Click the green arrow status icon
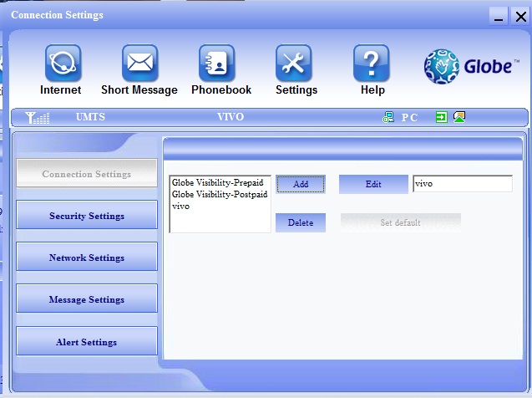Image resolution: width=532 pixels, height=398 pixels. point(442,117)
